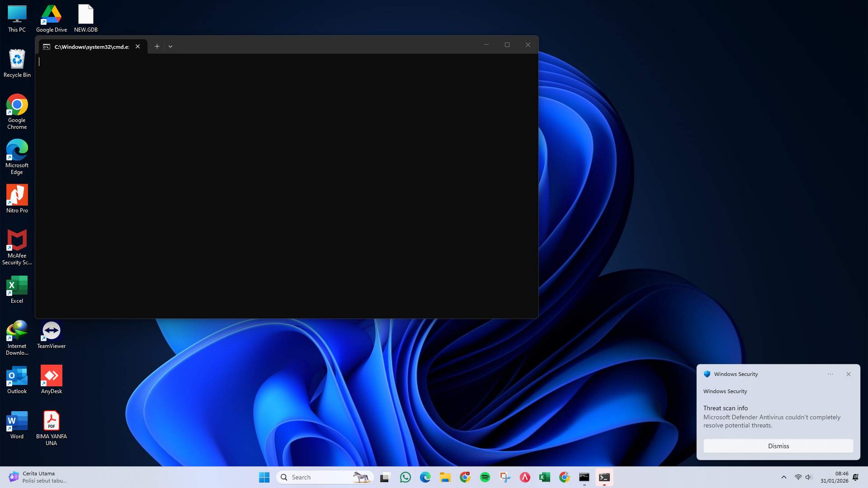Open the Snipping Tool from the taskbar
This screenshot has width=868, height=488.
point(505,477)
